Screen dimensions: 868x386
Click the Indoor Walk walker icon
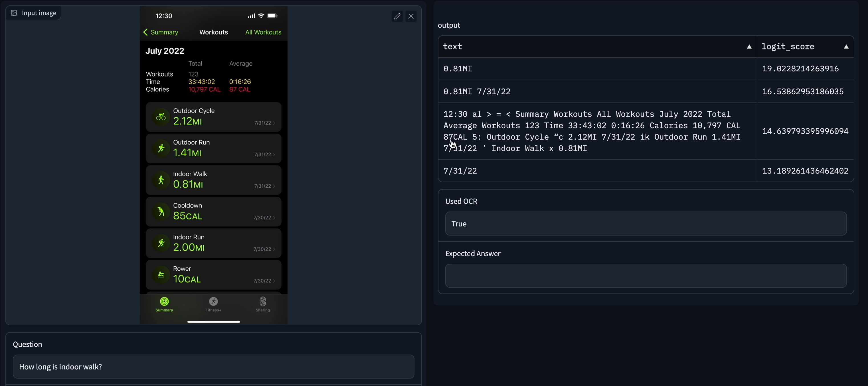click(x=161, y=180)
